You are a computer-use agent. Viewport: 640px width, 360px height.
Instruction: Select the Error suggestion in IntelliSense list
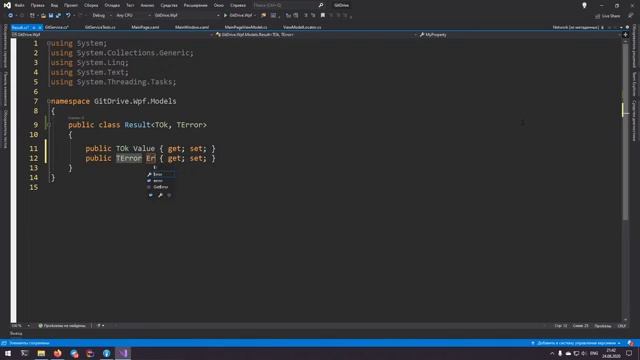[161, 174]
